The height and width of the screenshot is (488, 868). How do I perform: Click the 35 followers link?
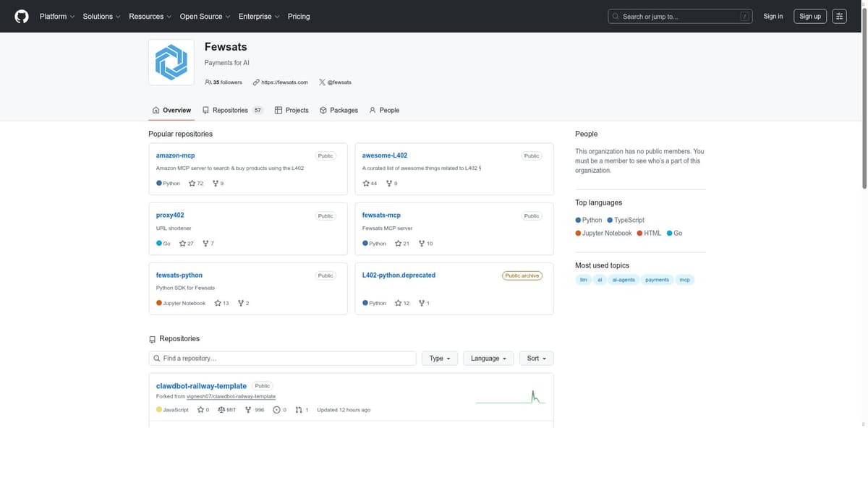tap(224, 82)
